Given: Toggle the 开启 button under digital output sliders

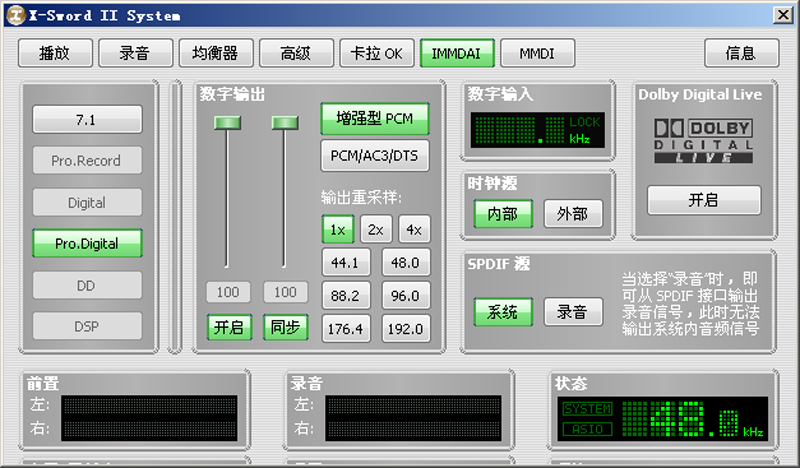Looking at the screenshot, I should point(229,327).
